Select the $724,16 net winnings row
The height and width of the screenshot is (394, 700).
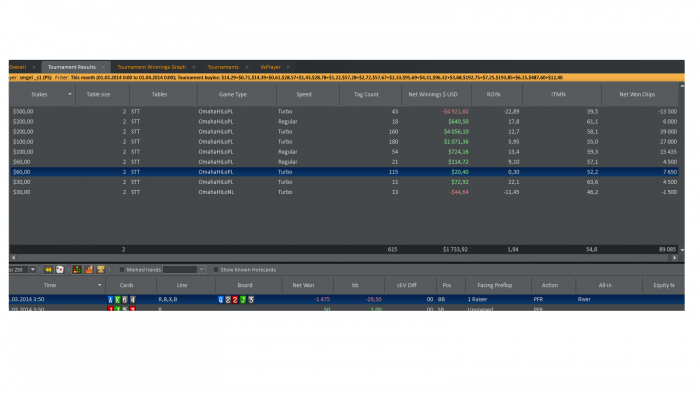(x=344, y=152)
